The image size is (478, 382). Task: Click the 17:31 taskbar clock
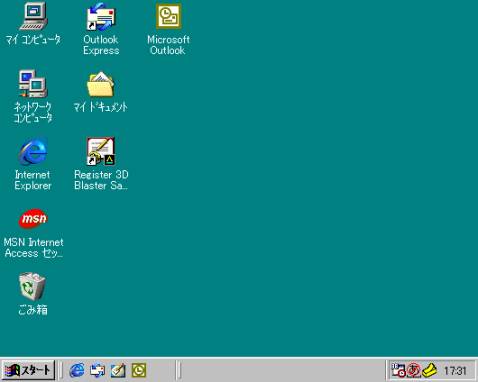[455, 371]
